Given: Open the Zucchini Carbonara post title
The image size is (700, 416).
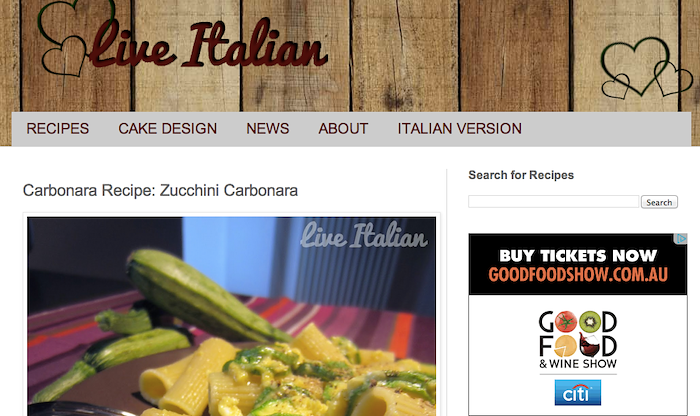Looking at the screenshot, I should click(160, 191).
